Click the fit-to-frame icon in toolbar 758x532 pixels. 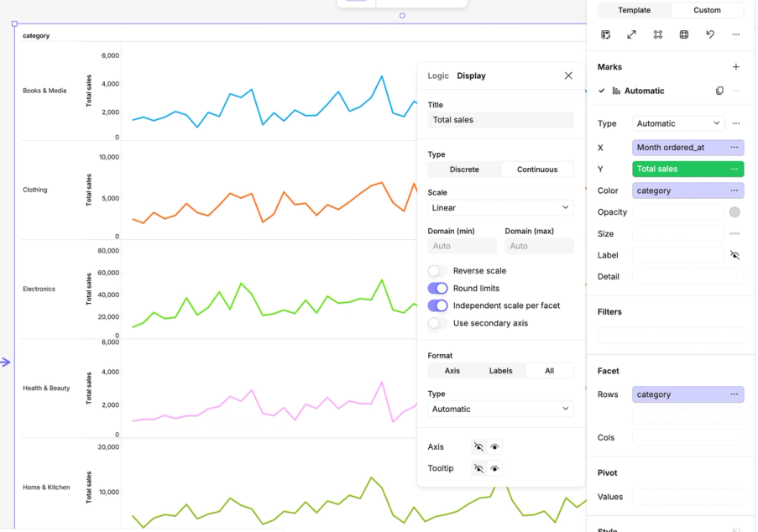[657, 34]
